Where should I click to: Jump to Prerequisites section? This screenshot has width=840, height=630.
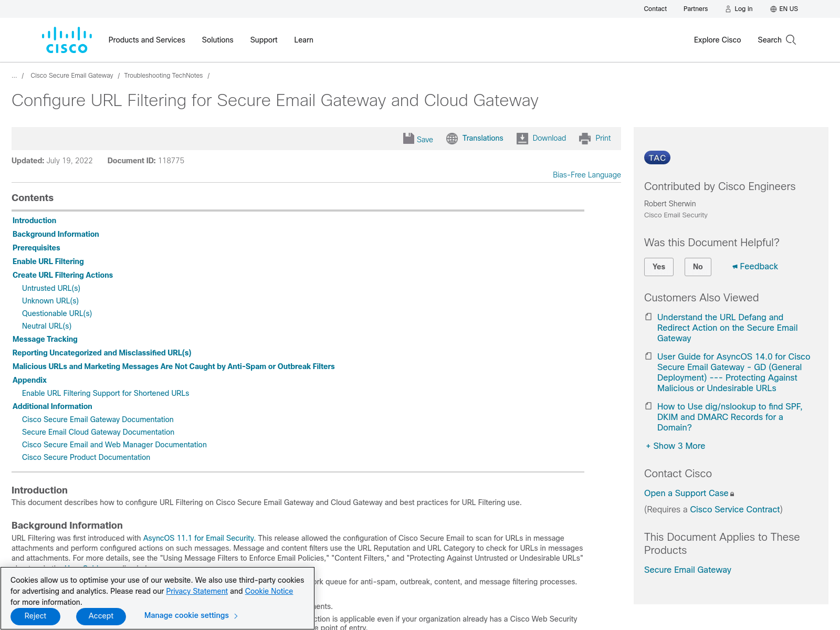click(36, 248)
